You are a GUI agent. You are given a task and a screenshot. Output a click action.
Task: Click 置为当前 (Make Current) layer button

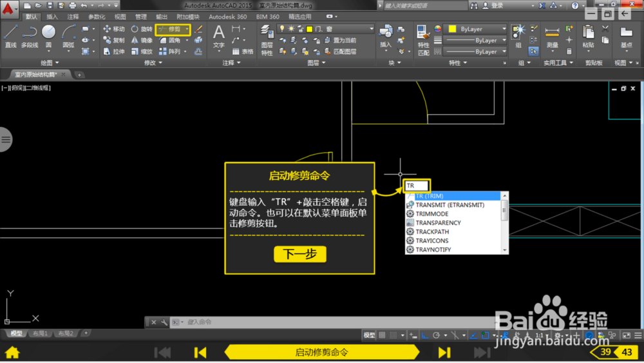[x=340, y=40]
